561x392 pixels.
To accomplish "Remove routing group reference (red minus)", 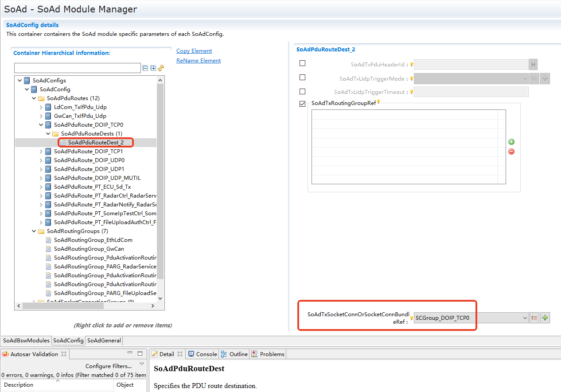I will (x=511, y=151).
